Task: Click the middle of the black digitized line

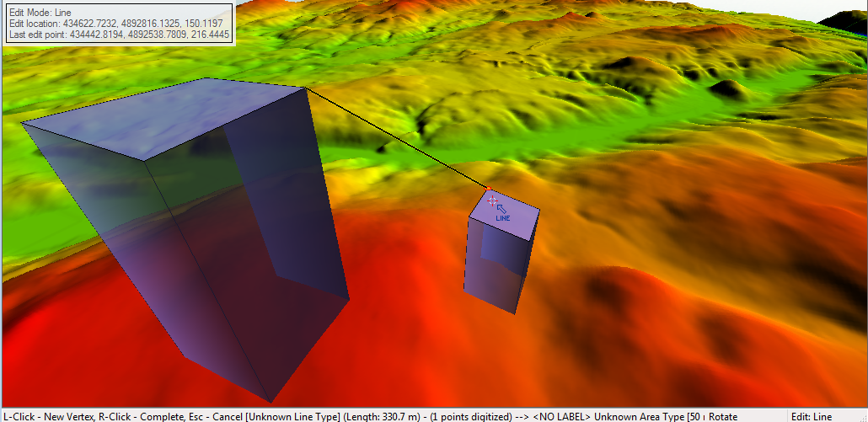Action: coord(396,137)
